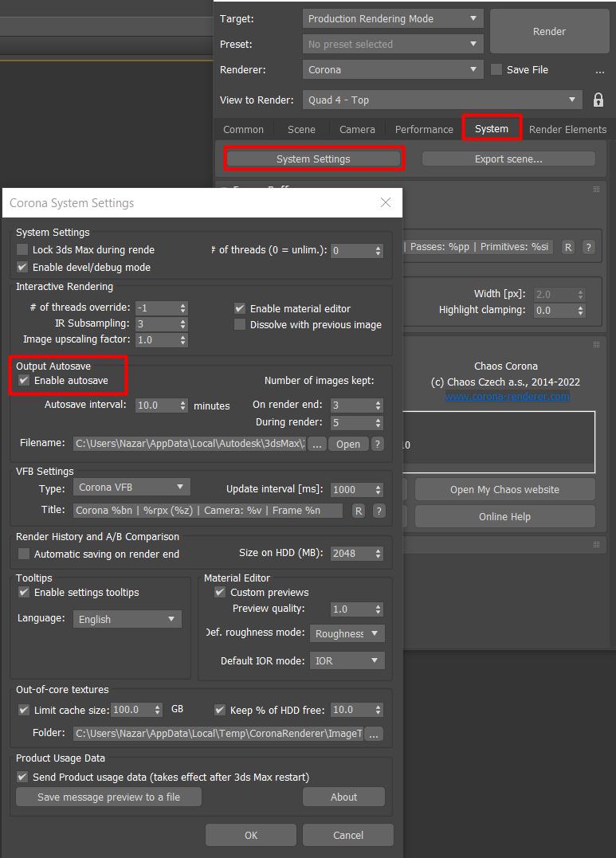Click the help question mark beside Open button
Viewport: 616px width, 858px height.
click(377, 444)
